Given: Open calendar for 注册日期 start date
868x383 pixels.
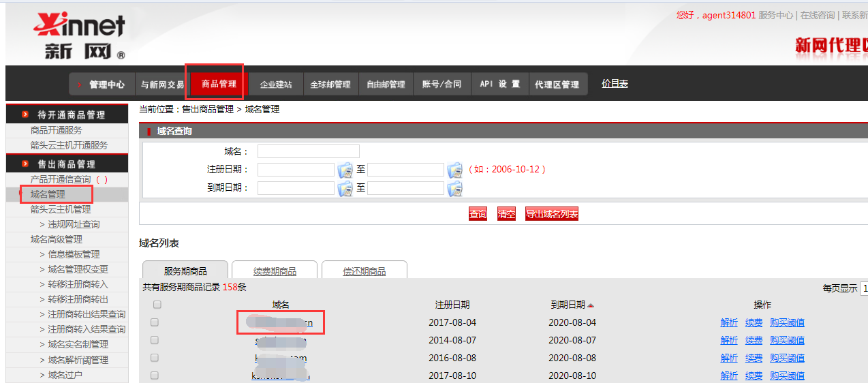Looking at the screenshot, I should pyautogui.click(x=345, y=170).
